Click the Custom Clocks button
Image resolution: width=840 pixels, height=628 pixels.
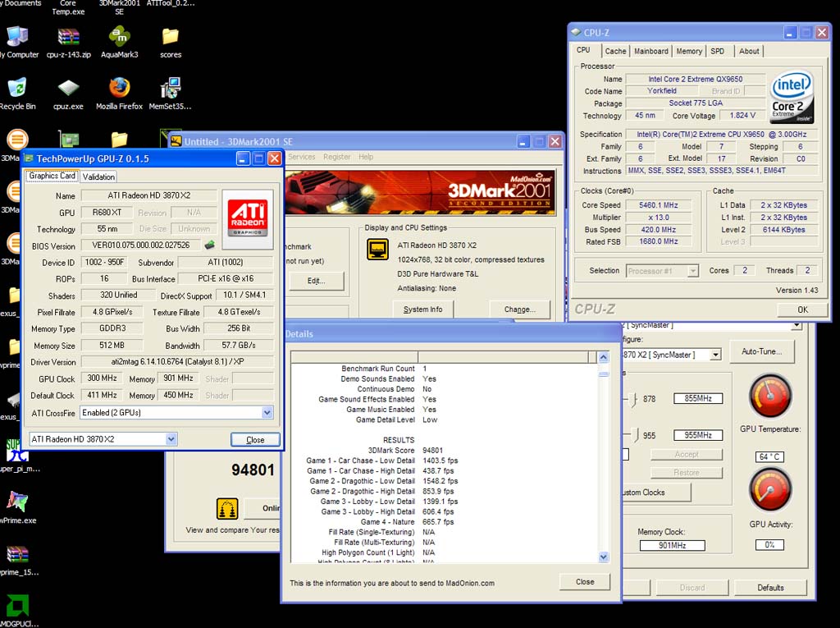[x=656, y=493]
